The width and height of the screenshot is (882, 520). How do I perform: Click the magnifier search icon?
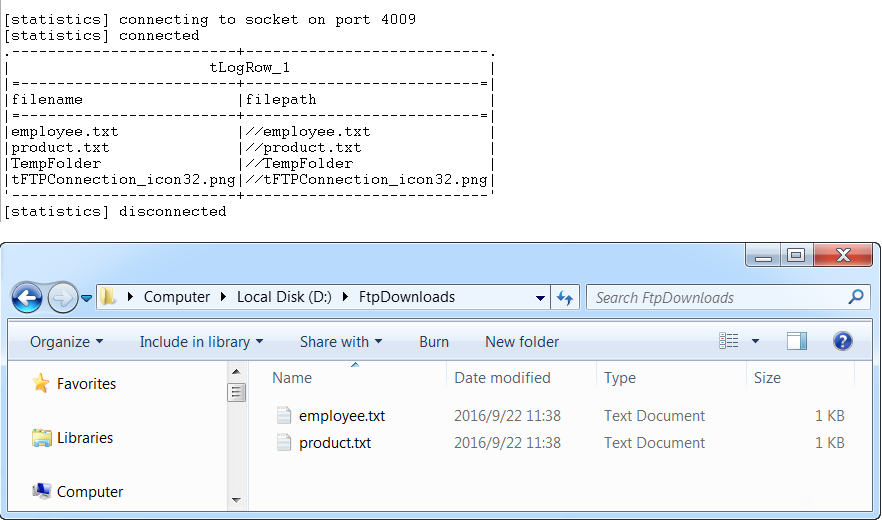(x=856, y=297)
